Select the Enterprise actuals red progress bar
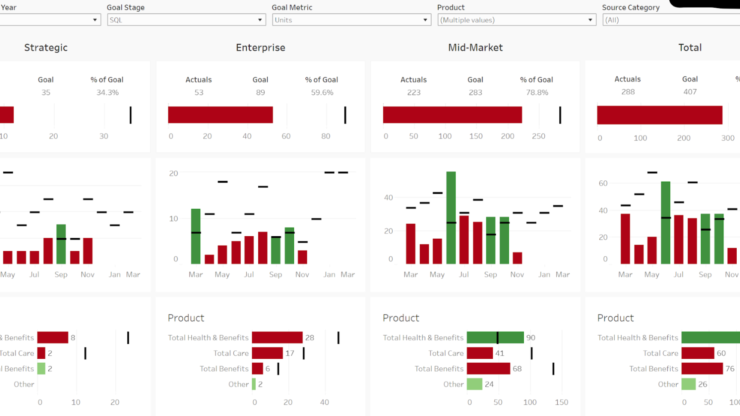Screen dimensions: 740x416 (220, 115)
